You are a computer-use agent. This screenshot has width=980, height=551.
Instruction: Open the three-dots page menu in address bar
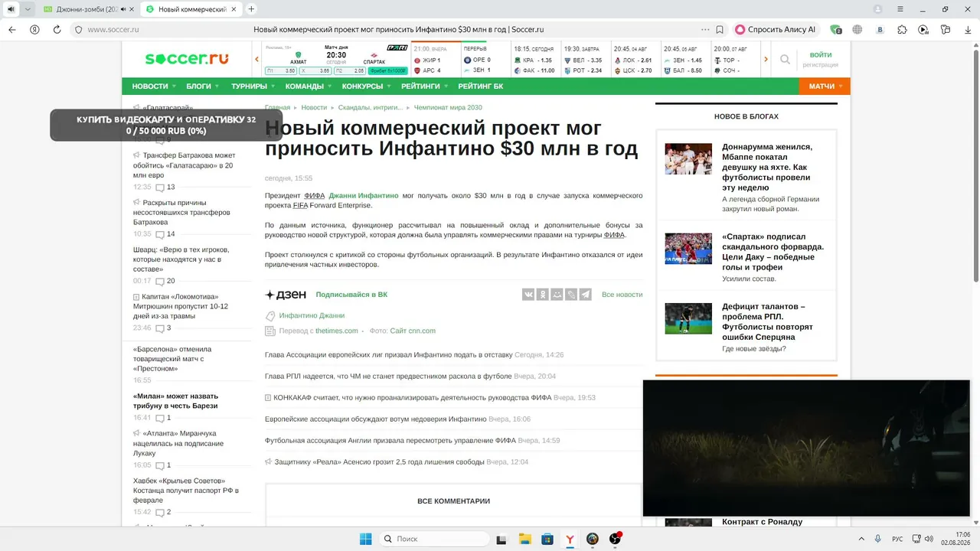(705, 30)
